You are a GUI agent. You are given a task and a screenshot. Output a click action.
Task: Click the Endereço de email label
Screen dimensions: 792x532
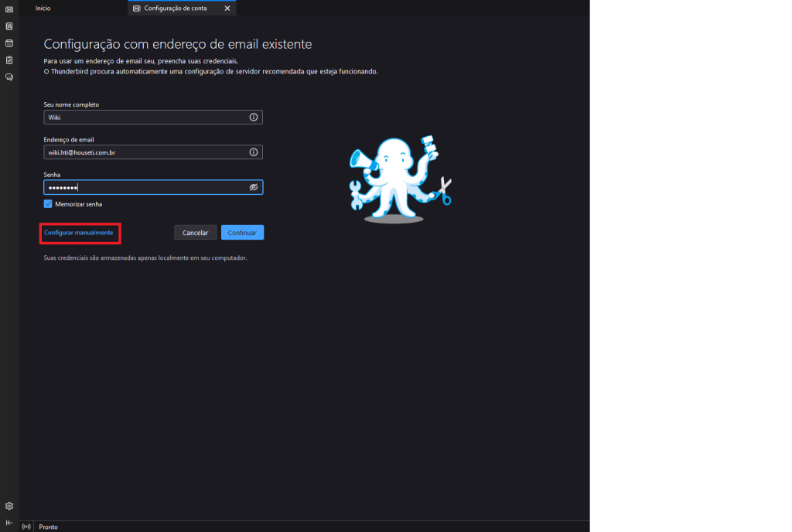(x=69, y=140)
